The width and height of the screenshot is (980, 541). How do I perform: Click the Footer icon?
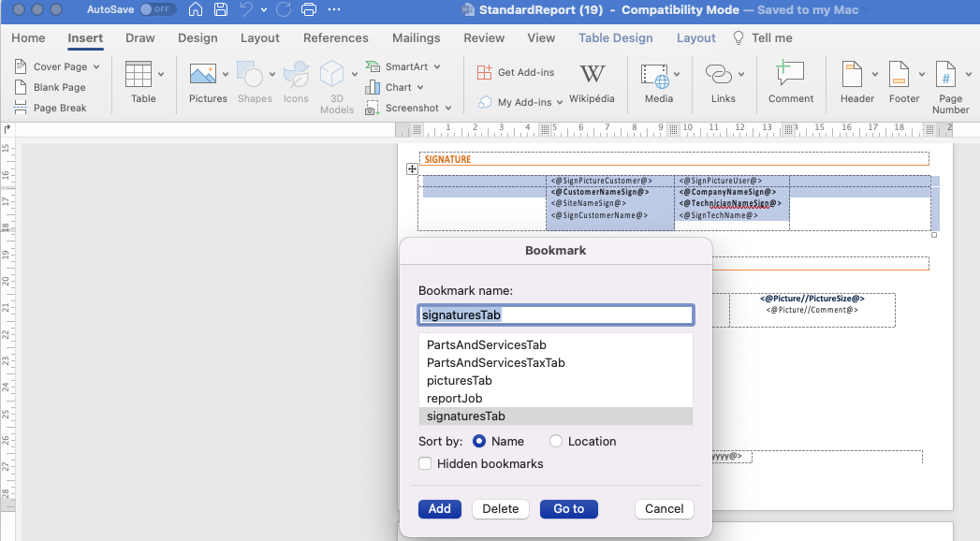[x=899, y=74]
